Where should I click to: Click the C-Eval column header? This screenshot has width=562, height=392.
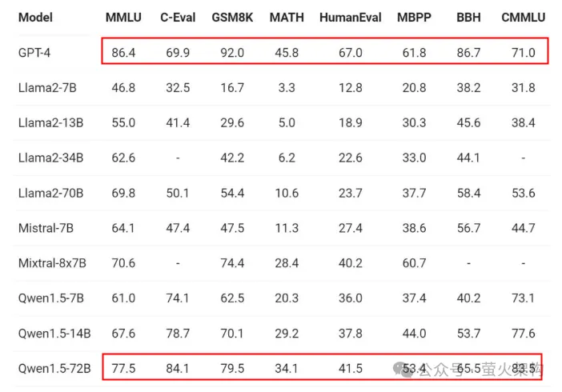(x=178, y=18)
